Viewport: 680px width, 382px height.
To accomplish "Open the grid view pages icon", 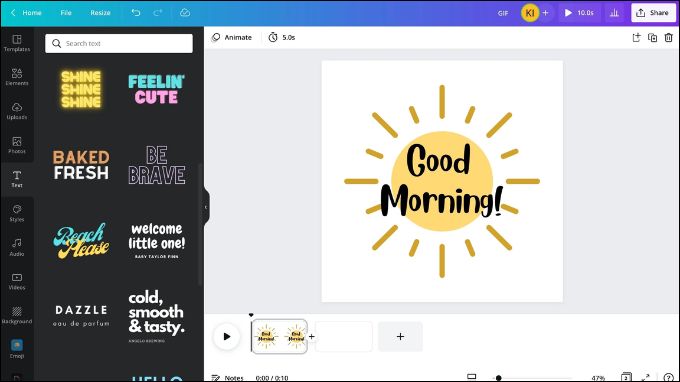I will pyautogui.click(x=626, y=377).
